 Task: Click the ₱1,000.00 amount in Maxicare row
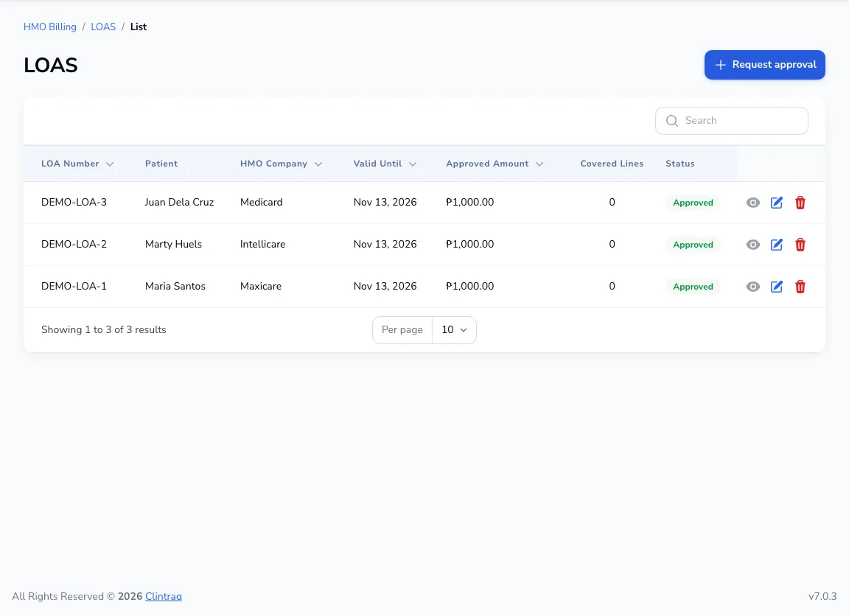pos(470,287)
